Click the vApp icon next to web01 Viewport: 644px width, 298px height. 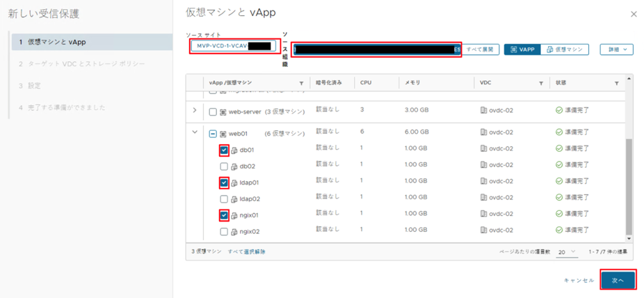[x=223, y=134]
